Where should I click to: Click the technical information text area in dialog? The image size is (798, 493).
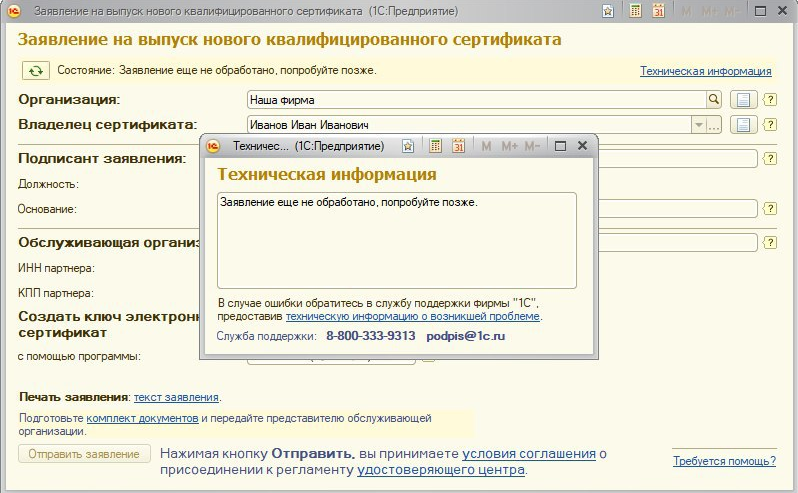397,241
